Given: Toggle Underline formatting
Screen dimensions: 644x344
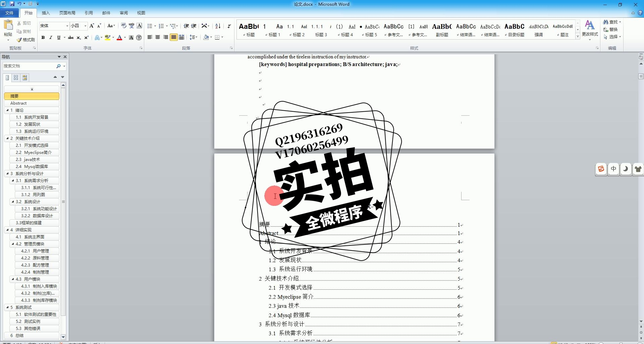Looking at the screenshot, I should pos(59,38).
